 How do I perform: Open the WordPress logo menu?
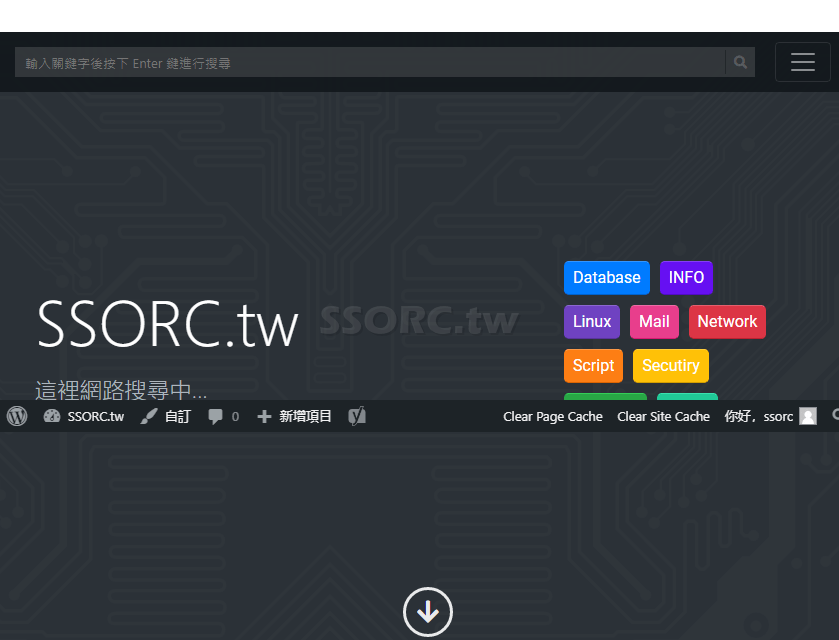pos(17,416)
